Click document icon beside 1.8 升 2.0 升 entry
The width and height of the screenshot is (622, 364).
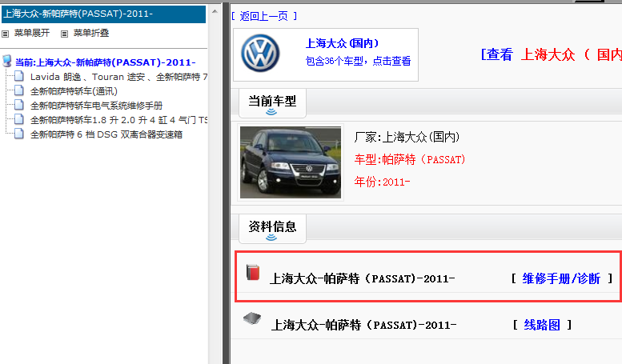19,119
